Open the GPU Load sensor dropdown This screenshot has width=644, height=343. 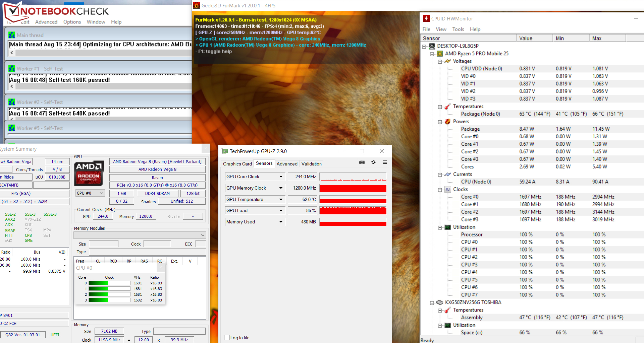tap(281, 211)
